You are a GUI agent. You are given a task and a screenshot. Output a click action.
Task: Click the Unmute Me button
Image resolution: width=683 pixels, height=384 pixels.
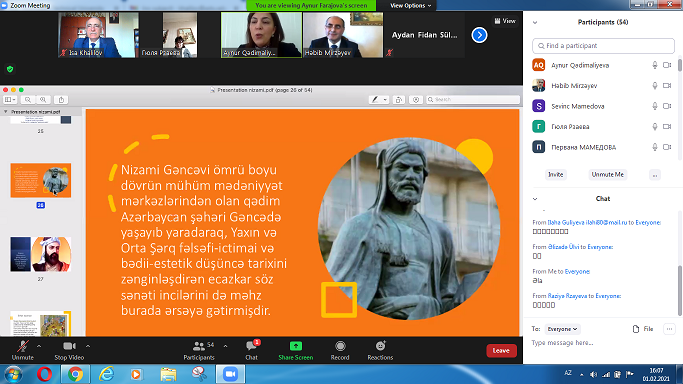[x=607, y=175]
